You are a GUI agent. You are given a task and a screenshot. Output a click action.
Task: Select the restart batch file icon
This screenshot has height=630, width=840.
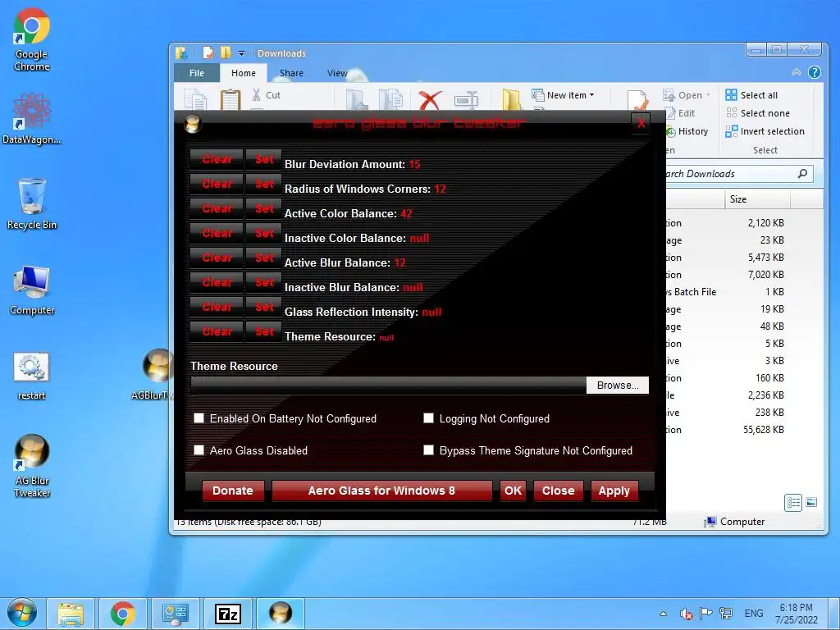[32, 376]
